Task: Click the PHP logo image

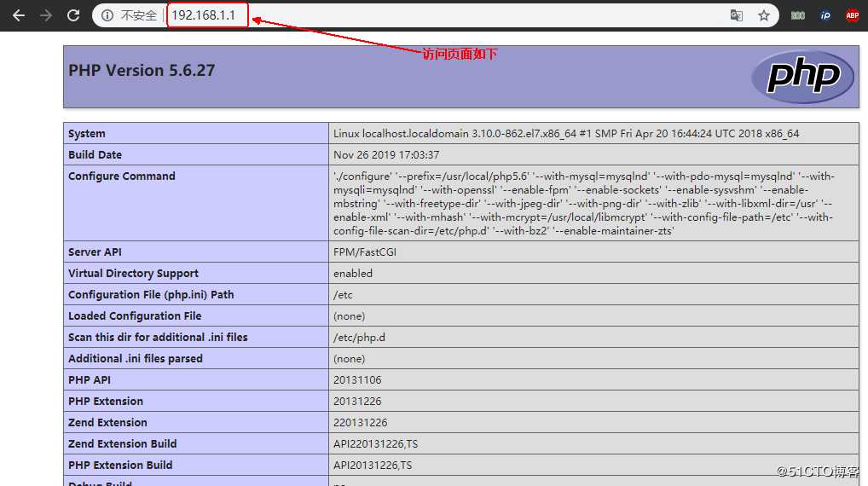Action: coord(803,77)
